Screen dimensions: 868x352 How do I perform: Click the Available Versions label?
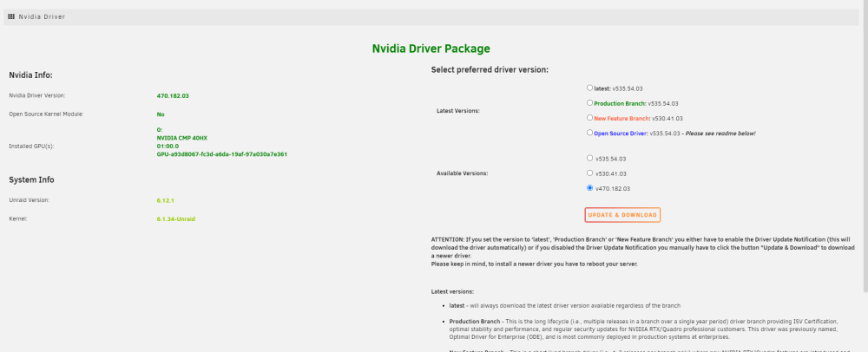click(463, 173)
